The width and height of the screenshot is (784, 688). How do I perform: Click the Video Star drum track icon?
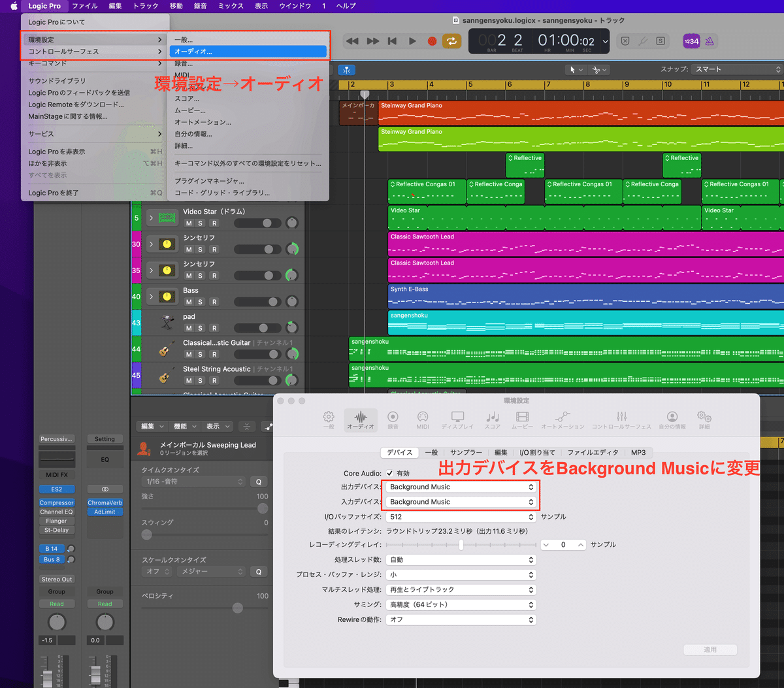167,218
